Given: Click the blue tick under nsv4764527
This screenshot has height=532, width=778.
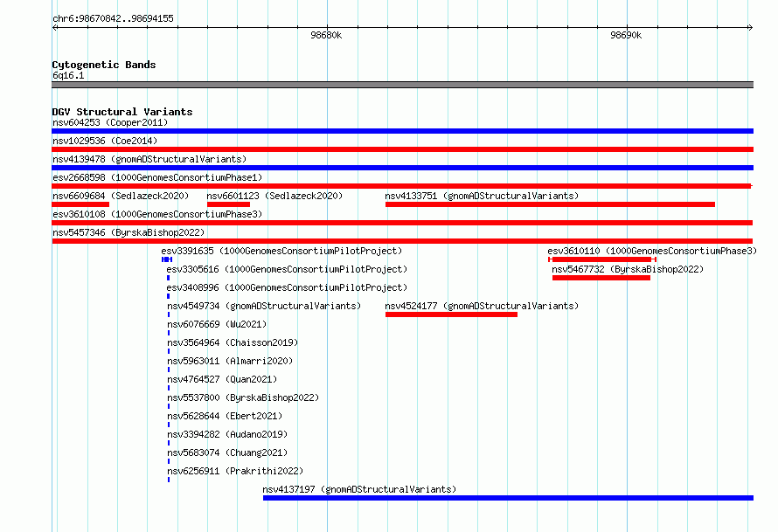Looking at the screenshot, I should click(169, 388).
